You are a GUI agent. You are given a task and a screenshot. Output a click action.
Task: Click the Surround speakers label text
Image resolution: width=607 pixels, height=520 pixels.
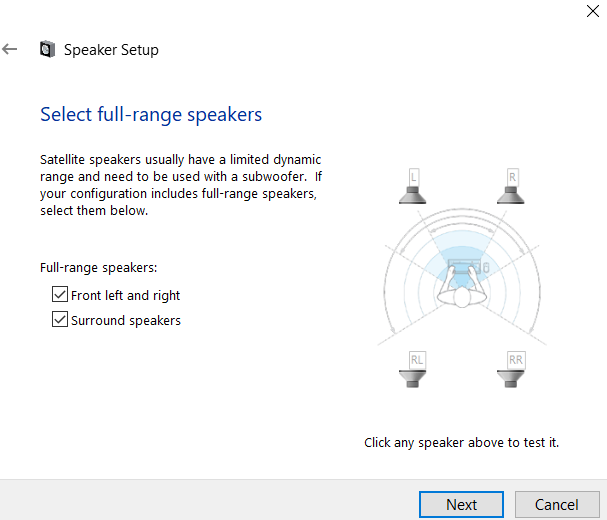click(126, 321)
